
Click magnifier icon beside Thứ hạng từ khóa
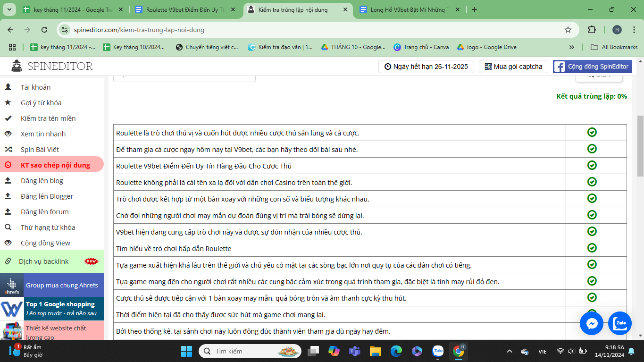click(8, 227)
